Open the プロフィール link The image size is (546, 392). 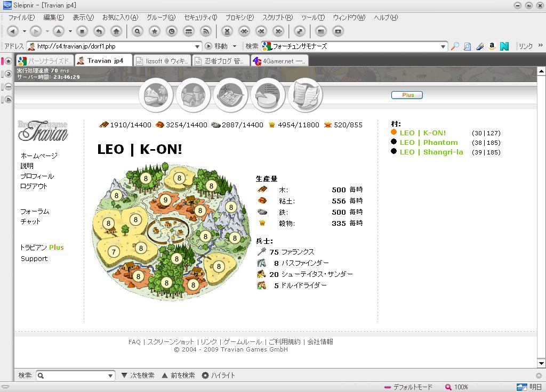pyautogui.click(x=37, y=176)
